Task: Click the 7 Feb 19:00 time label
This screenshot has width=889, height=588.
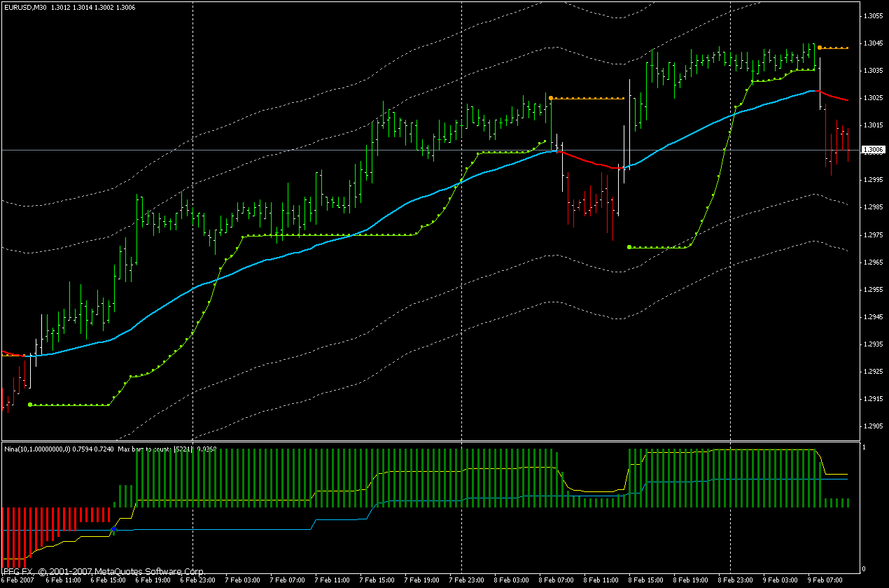Action: click(421, 580)
